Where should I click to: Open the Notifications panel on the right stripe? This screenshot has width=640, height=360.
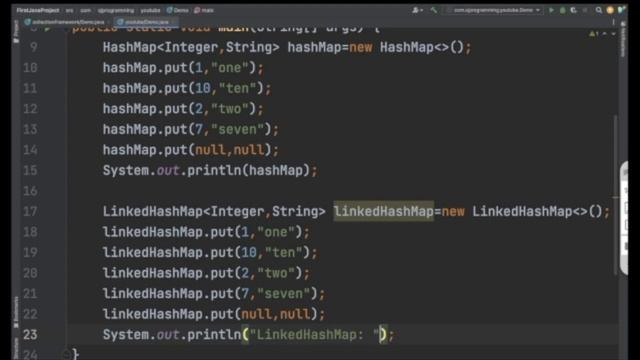click(623, 39)
